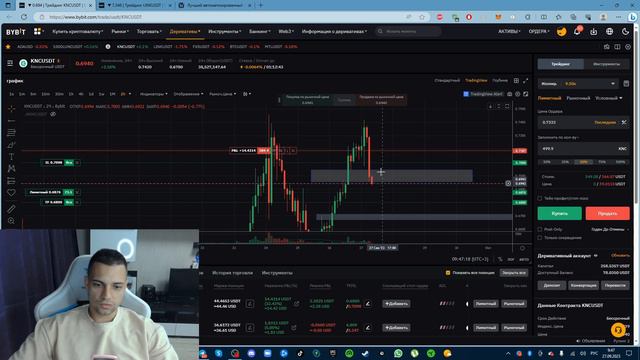
Task: Open the order calculator icon
Action: (626, 84)
